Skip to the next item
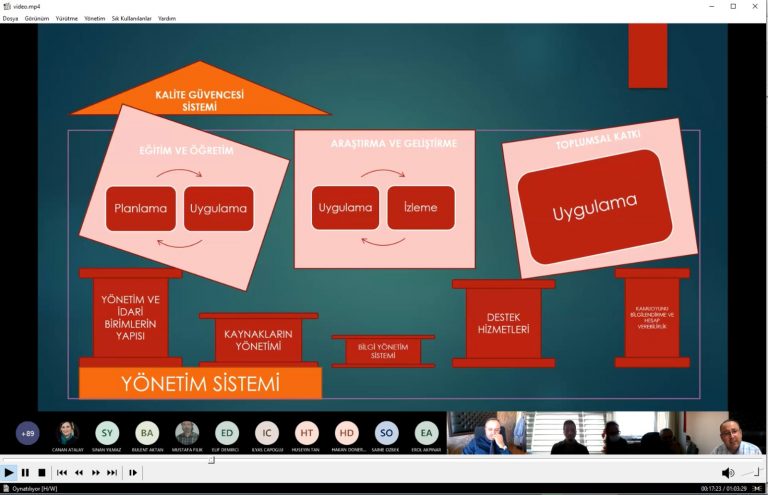The height and width of the screenshot is (495, 768). coord(112,472)
